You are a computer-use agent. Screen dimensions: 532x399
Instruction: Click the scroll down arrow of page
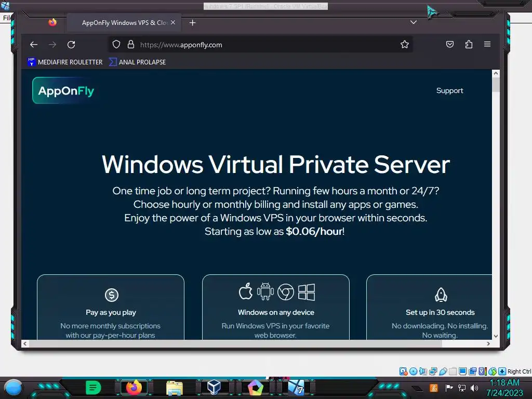pos(496,336)
